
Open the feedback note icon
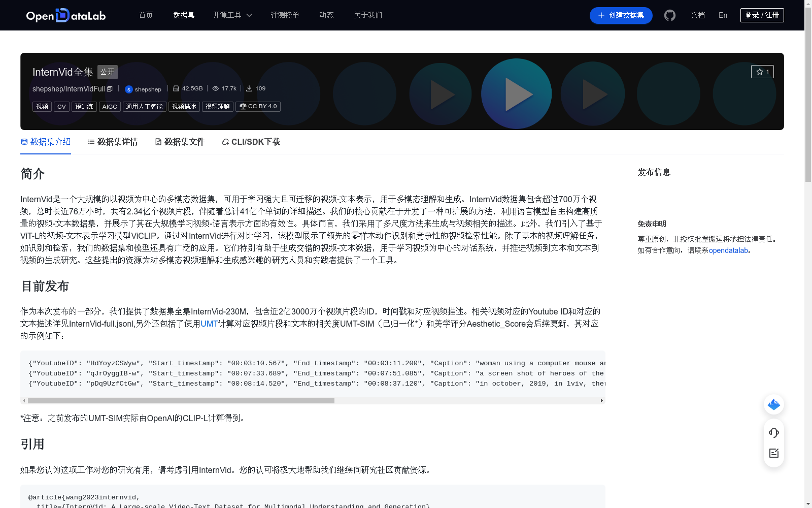(774, 453)
